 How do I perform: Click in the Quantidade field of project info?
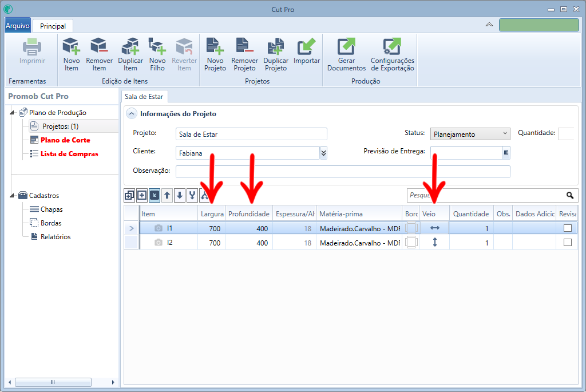coord(566,133)
